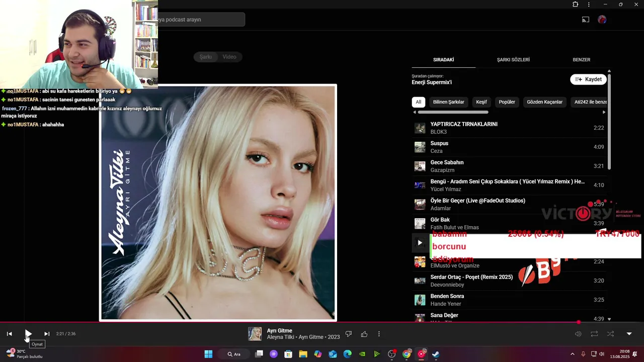Select Serdar Ortaç - Poşet Remix 2025

(x=509, y=281)
